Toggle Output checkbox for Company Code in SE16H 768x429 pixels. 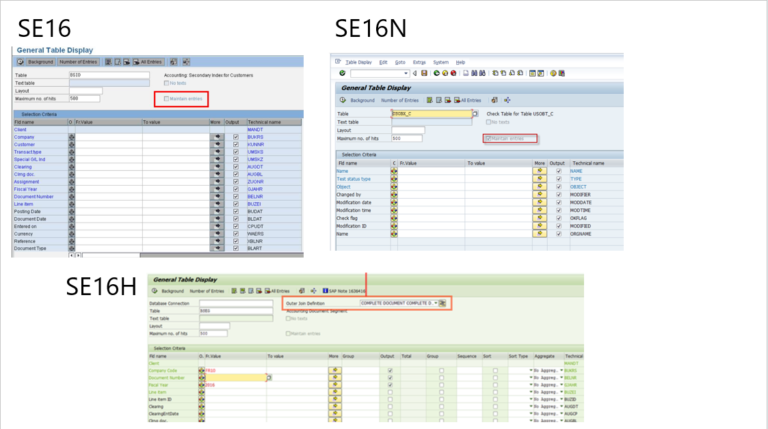click(x=390, y=371)
